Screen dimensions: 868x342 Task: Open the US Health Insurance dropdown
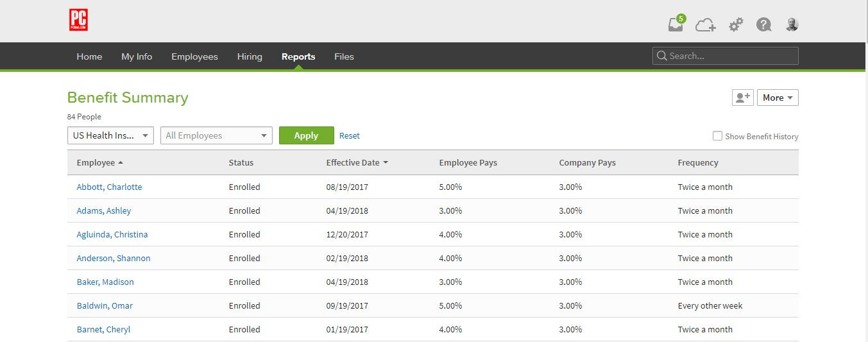pos(110,135)
